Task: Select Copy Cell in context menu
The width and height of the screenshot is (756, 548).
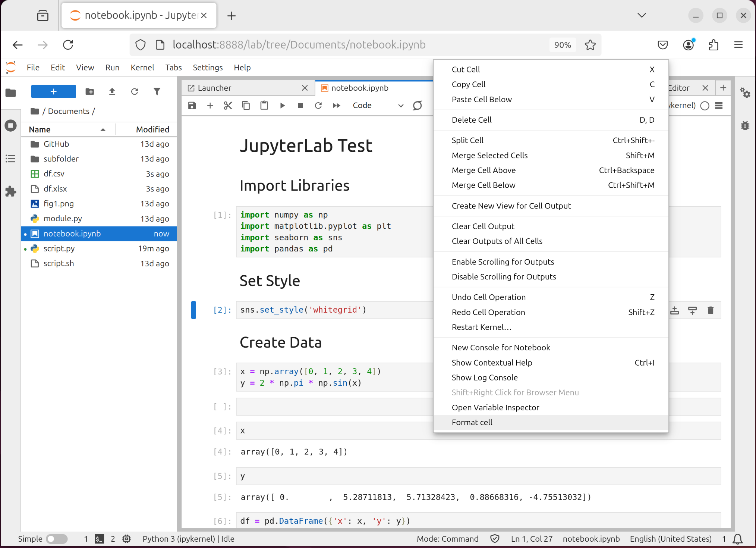Action: click(x=551, y=84)
